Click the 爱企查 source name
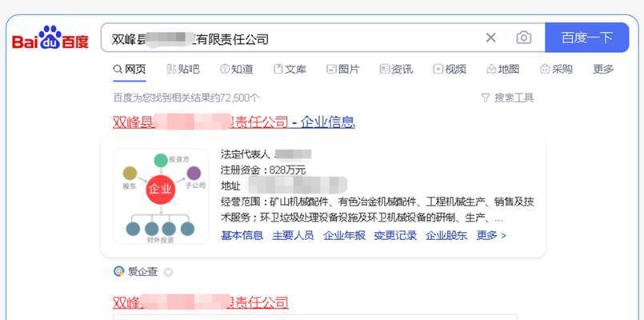The height and width of the screenshot is (320, 644). tap(142, 271)
